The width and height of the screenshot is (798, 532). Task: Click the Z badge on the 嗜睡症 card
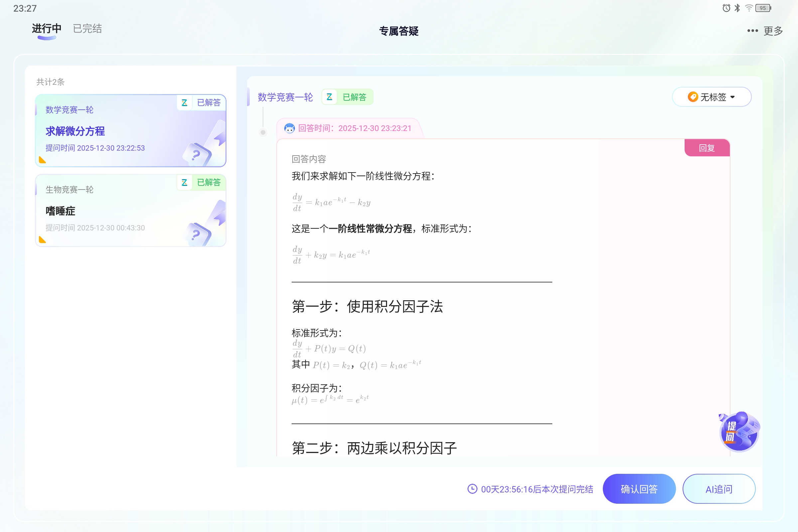[185, 183]
